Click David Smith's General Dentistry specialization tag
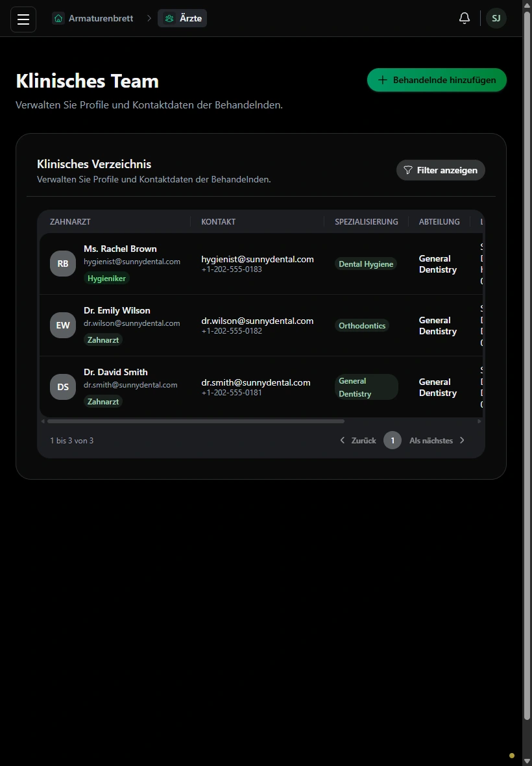The image size is (532, 766). (x=366, y=388)
